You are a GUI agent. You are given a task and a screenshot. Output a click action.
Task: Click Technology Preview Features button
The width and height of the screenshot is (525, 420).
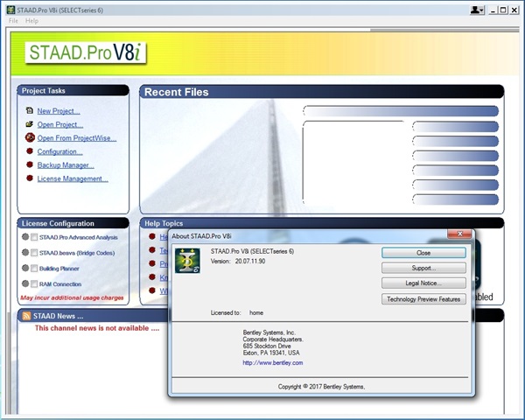tap(423, 298)
